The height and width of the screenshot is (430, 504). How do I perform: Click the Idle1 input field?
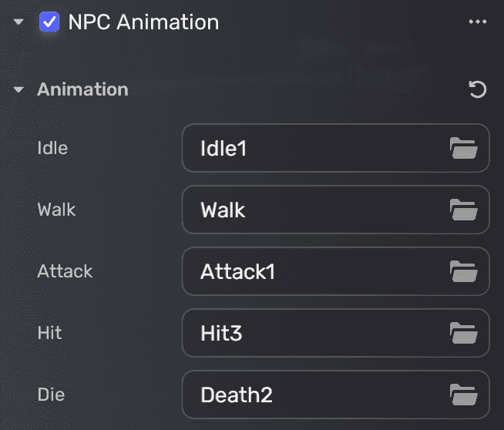click(x=316, y=148)
